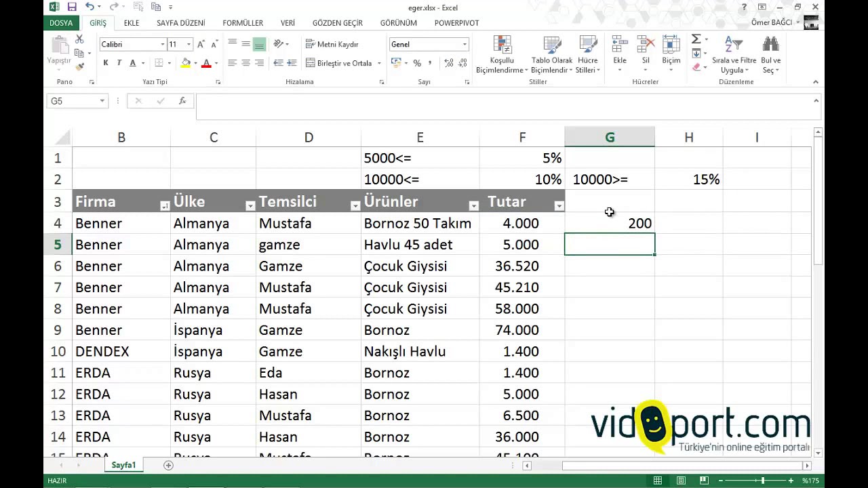Click the AutoSum sigma icon
The width and height of the screenshot is (868, 488).
tap(696, 39)
